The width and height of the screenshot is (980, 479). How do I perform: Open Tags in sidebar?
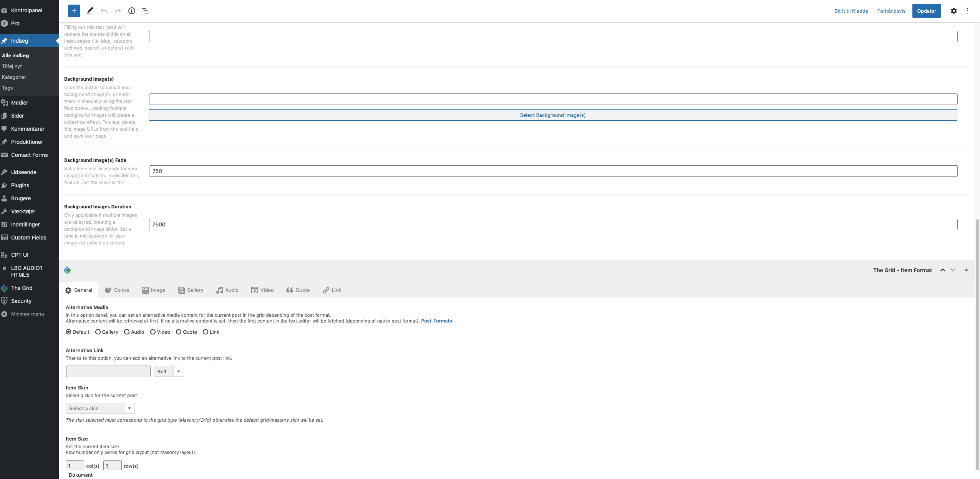tap(7, 88)
